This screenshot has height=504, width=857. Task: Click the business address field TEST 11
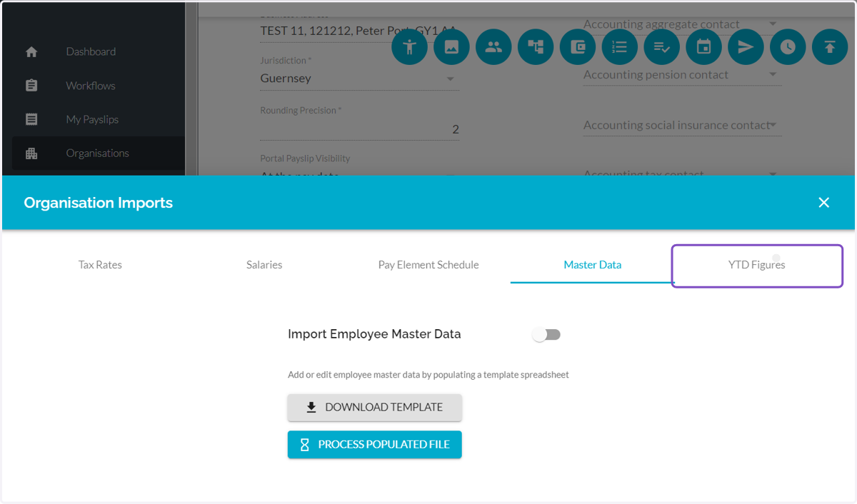(359, 31)
